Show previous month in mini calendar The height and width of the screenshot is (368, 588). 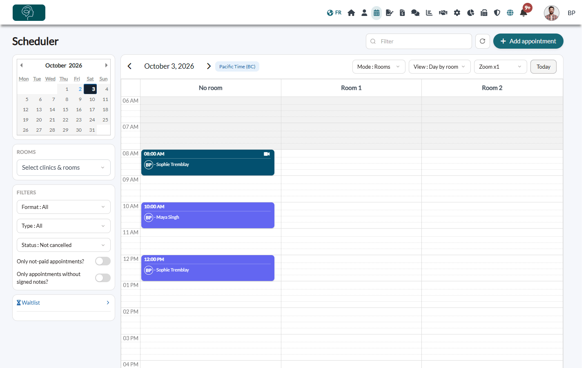22,65
